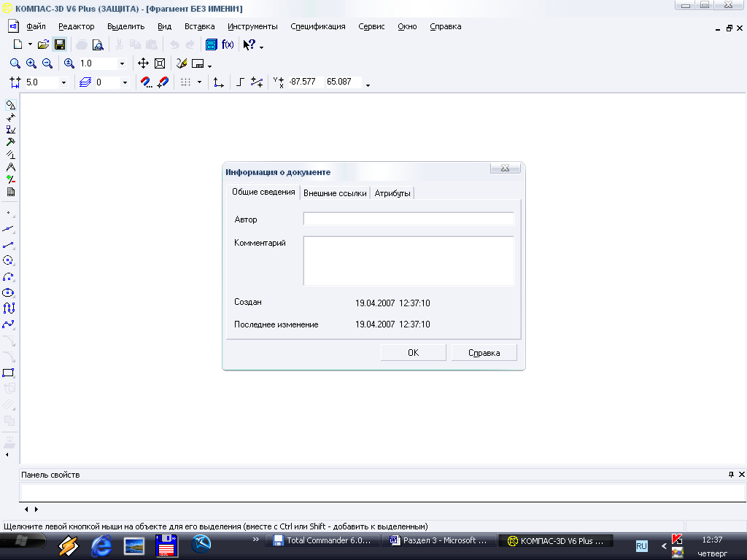Open the Сервис menu
The width and height of the screenshot is (747, 560).
[371, 27]
